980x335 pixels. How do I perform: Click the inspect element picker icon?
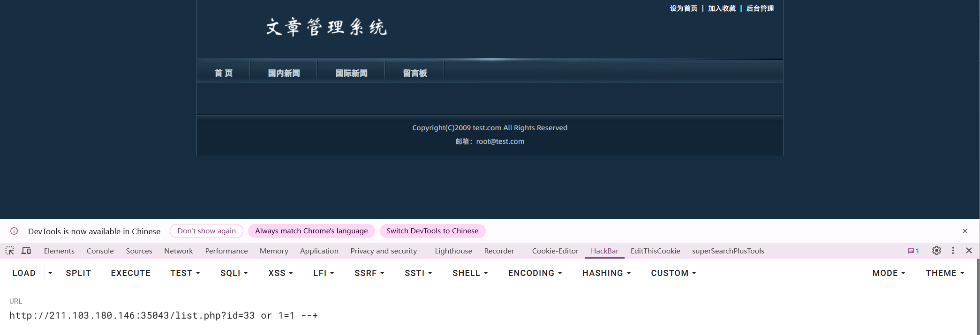click(x=10, y=251)
